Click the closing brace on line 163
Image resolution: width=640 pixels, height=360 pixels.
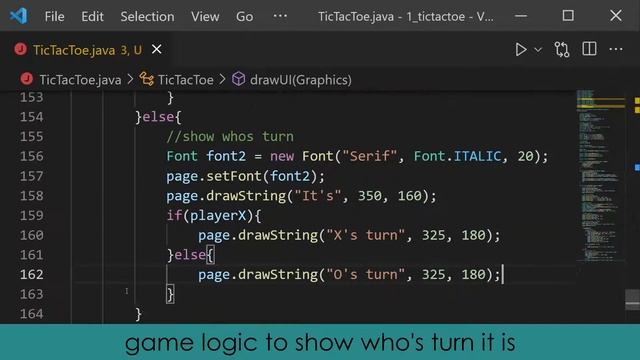point(170,294)
